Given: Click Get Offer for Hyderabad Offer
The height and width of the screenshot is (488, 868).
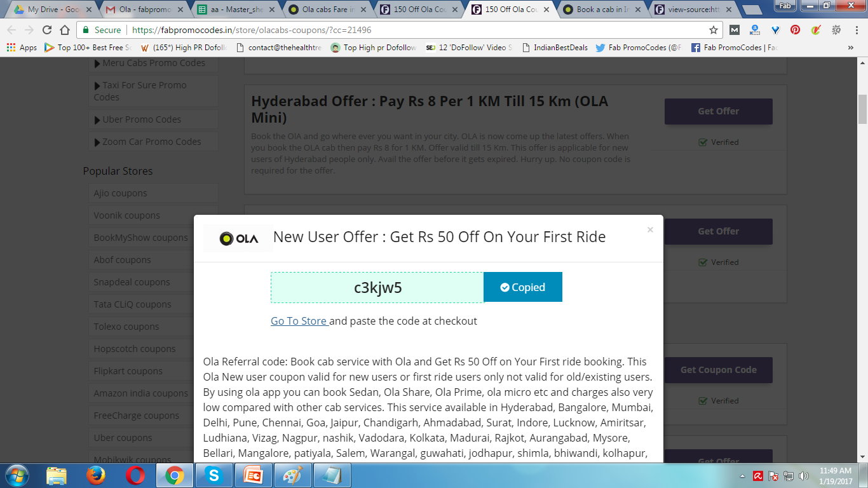Looking at the screenshot, I should point(719,111).
